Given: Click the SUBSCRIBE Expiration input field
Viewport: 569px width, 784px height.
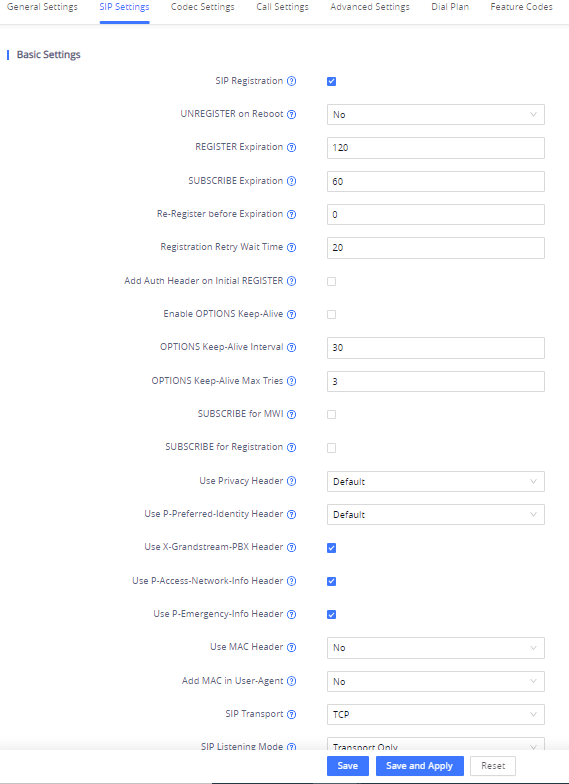Looking at the screenshot, I should (436, 182).
